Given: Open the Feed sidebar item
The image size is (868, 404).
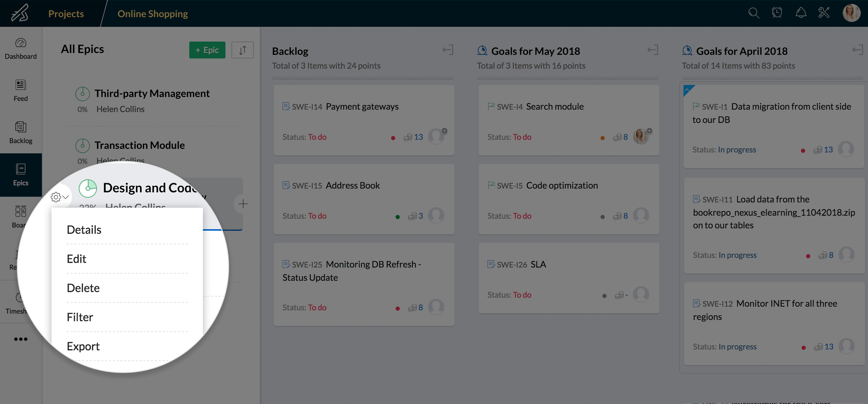Looking at the screenshot, I should (20, 90).
